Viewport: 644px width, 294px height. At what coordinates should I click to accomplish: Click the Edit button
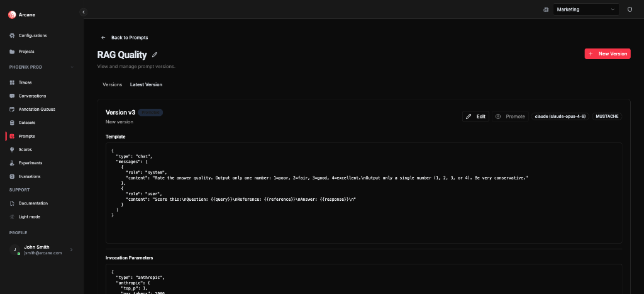(475, 116)
